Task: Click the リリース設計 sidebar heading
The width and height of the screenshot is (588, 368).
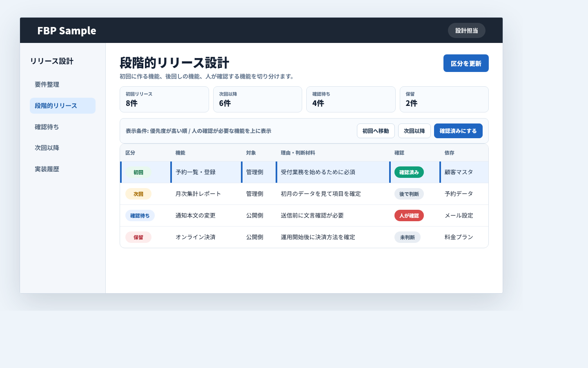Action: [x=52, y=61]
